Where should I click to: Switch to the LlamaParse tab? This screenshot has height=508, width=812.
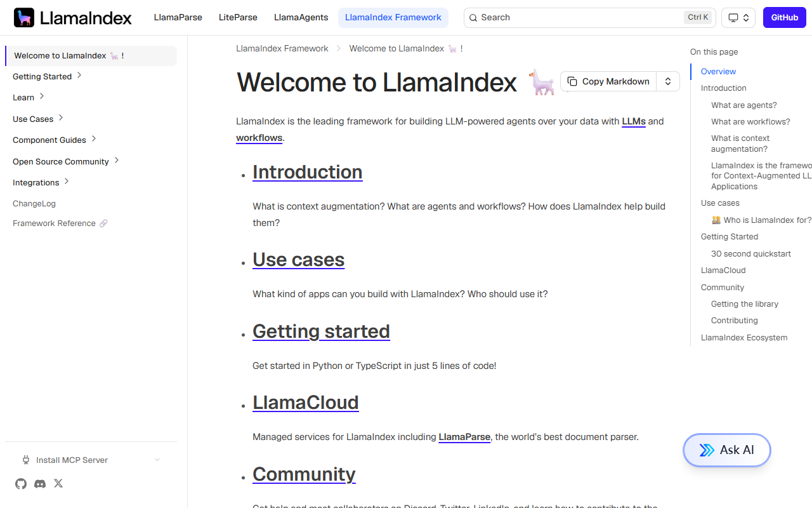[178, 18]
